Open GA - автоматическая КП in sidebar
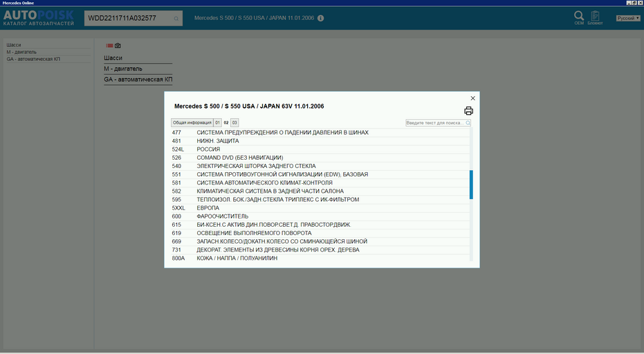Screen dimensions: 644x354 [33, 59]
